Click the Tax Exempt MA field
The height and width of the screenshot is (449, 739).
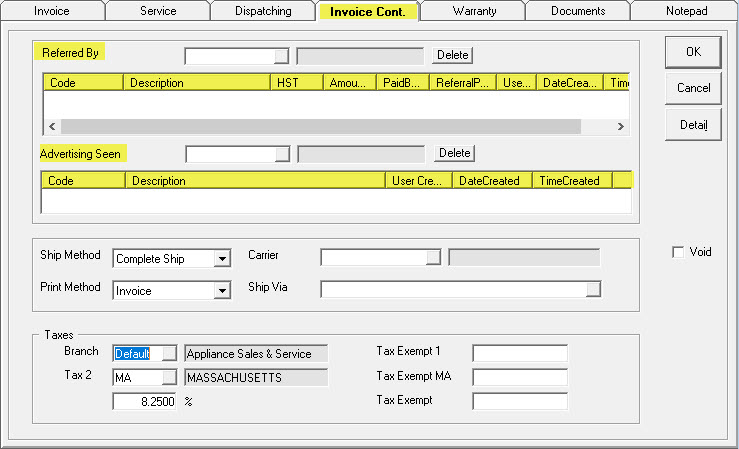pos(519,377)
